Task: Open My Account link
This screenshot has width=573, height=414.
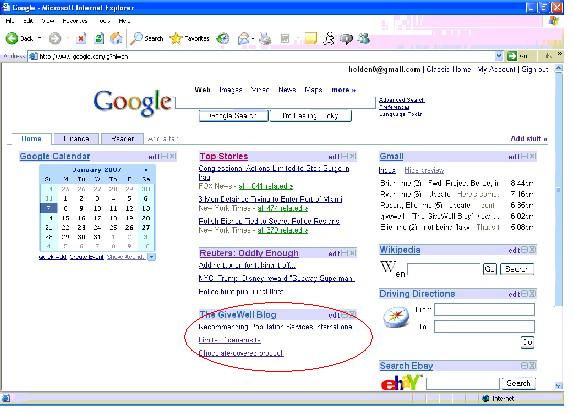Action: coord(496,69)
